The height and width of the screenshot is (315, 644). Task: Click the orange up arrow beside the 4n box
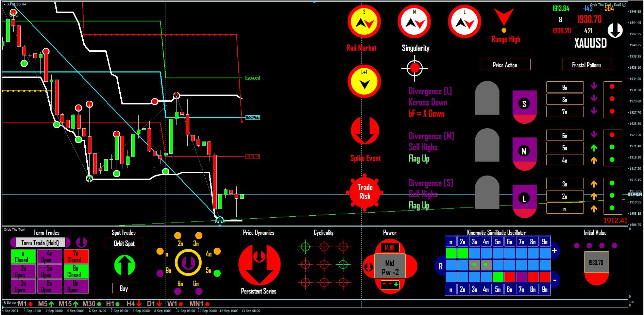point(594,160)
